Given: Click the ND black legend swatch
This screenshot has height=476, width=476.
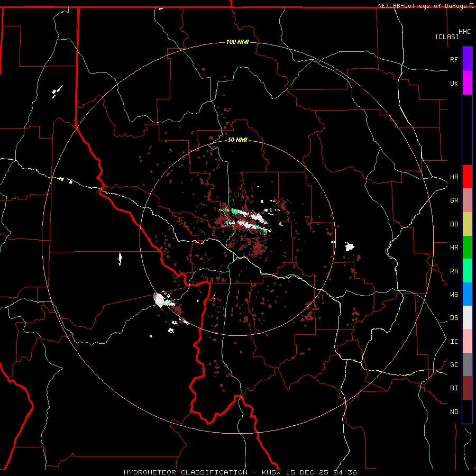Looking at the screenshot, I should point(467,411).
